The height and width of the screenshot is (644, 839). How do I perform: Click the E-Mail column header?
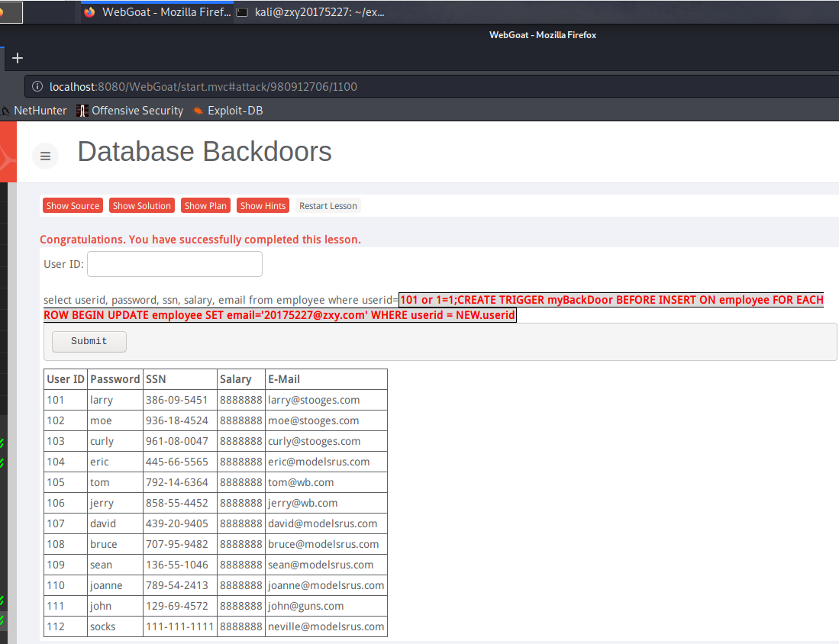(x=326, y=379)
